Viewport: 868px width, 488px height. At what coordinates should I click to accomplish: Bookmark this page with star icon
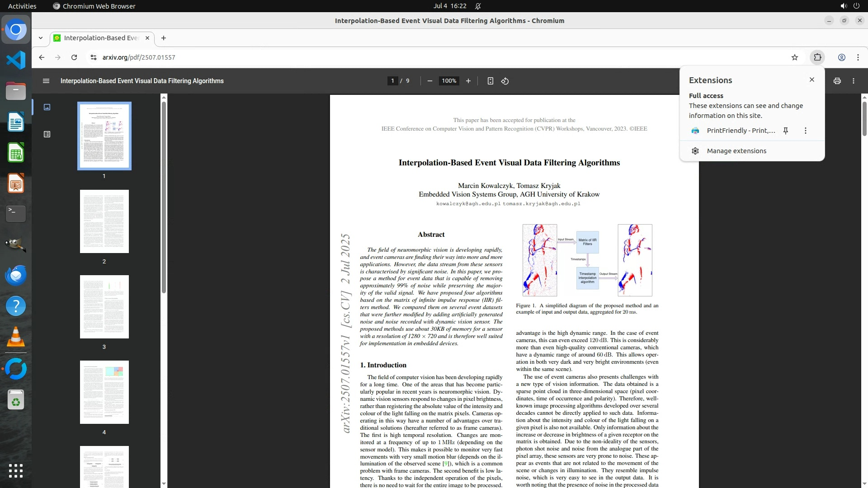coord(795,57)
